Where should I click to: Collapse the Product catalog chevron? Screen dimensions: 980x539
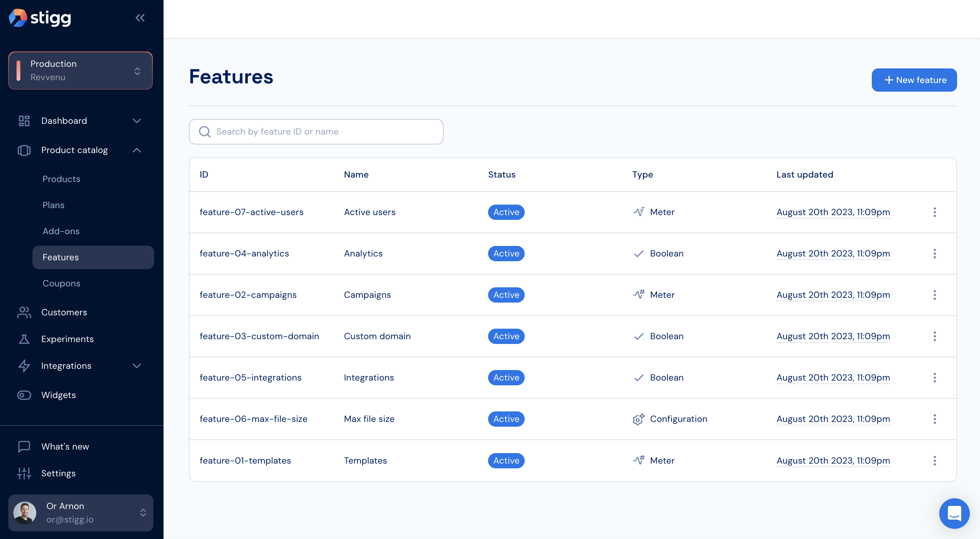(137, 150)
